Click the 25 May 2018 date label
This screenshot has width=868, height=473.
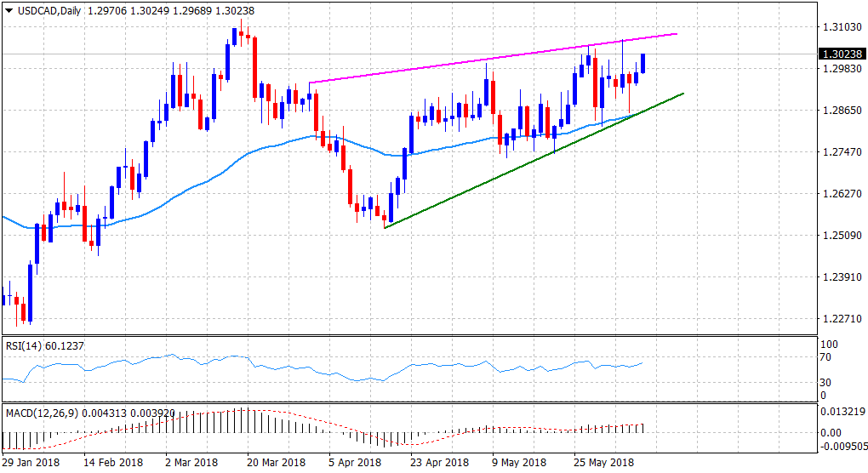coord(603,463)
